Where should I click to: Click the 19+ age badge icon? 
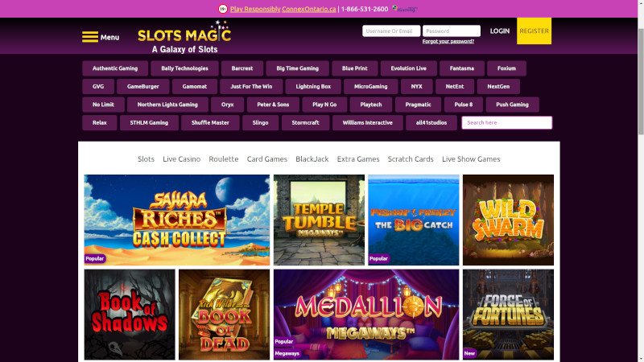coord(223,9)
